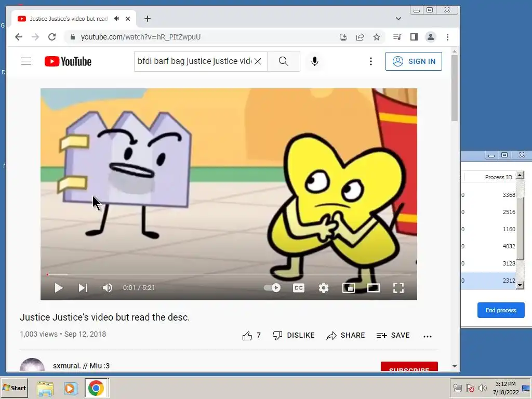The width and height of the screenshot is (532, 399).
Task: Open system tray volume icon
Action: pos(482,388)
